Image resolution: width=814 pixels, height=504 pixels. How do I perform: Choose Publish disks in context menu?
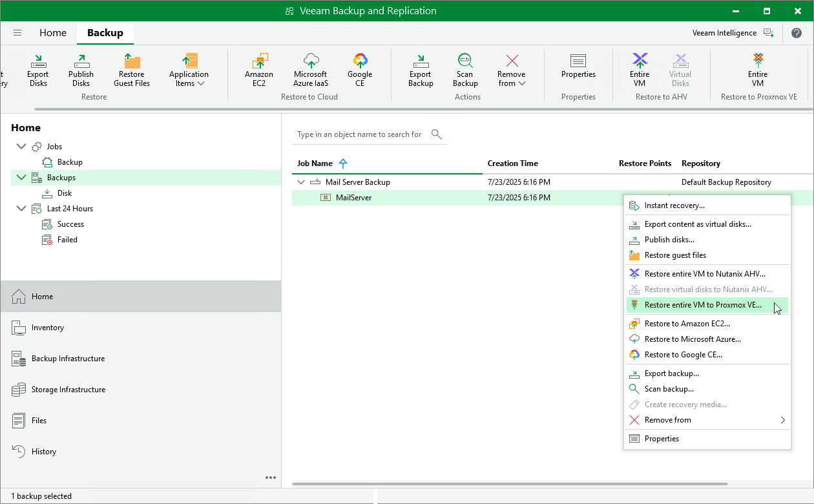[707, 240]
